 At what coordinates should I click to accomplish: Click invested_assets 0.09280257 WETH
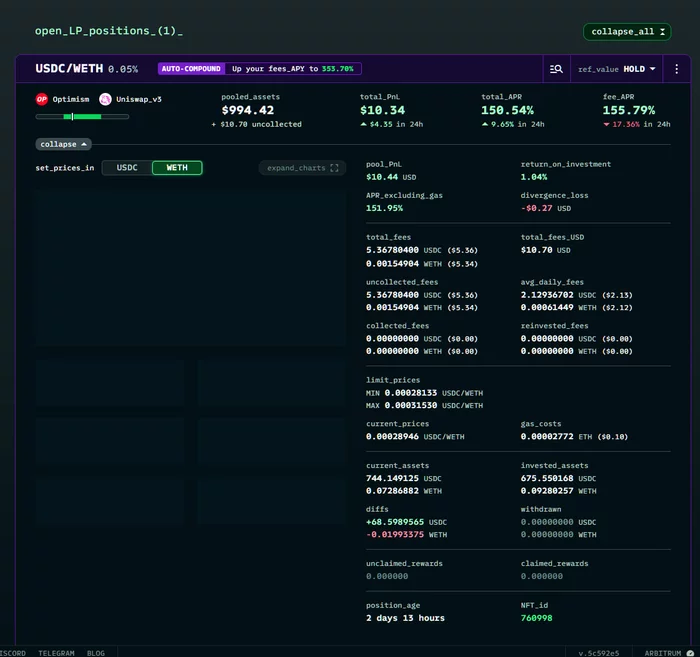[x=558, y=491]
